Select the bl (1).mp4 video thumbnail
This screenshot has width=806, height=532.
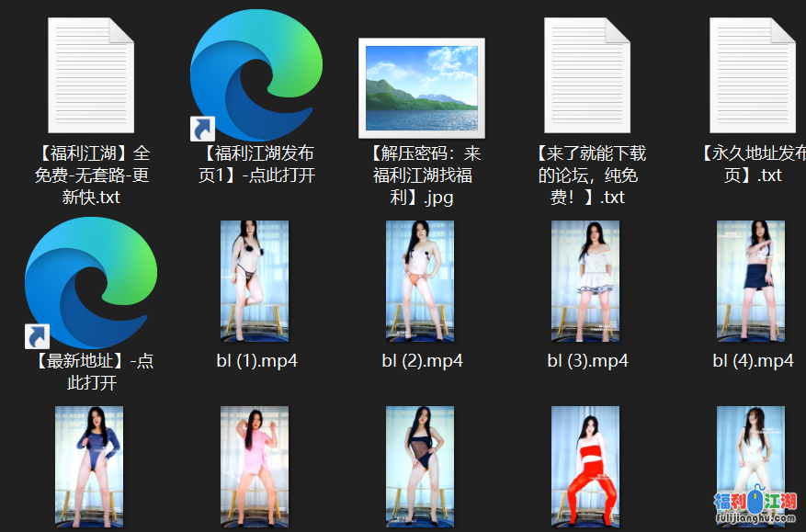[x=255, y=280]
